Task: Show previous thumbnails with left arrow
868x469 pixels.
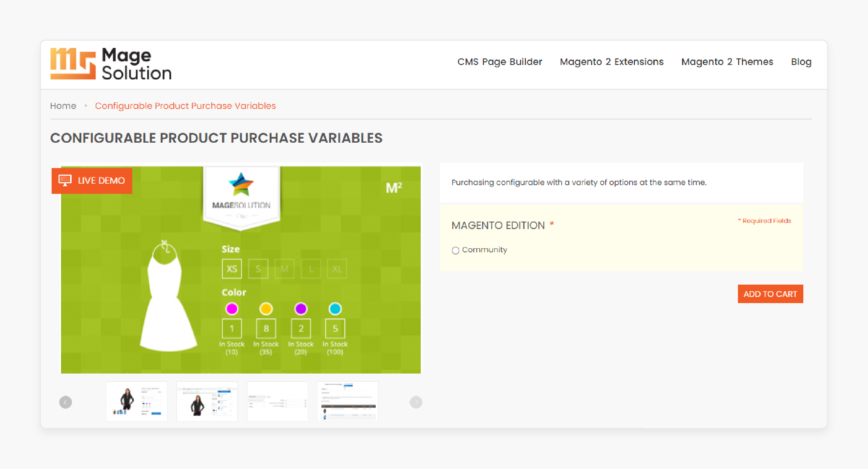Action: click(65, 402)
